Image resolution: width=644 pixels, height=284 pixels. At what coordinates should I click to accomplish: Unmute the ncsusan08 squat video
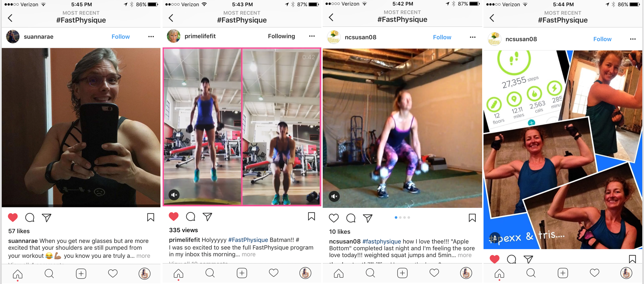334,196
